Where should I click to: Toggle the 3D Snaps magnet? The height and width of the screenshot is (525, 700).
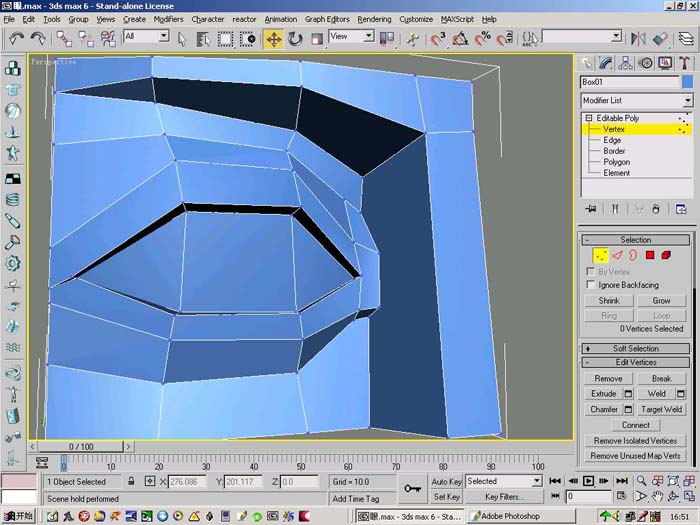coord(438,39)
